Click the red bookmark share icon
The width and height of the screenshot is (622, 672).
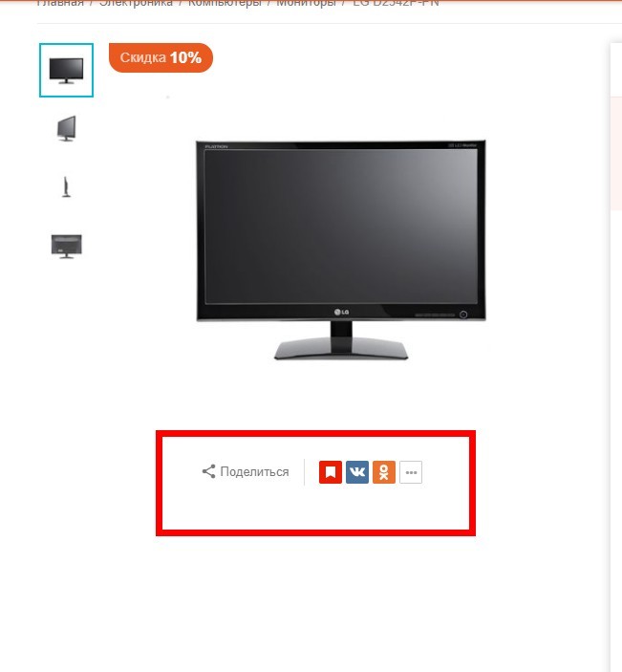click(x=331, y=472)
